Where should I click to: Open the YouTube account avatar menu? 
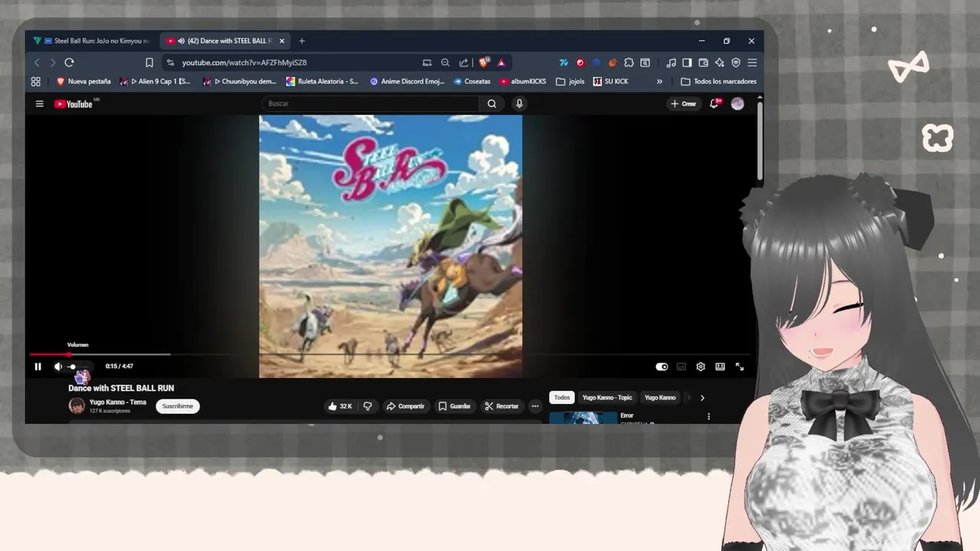pos(737,104)
